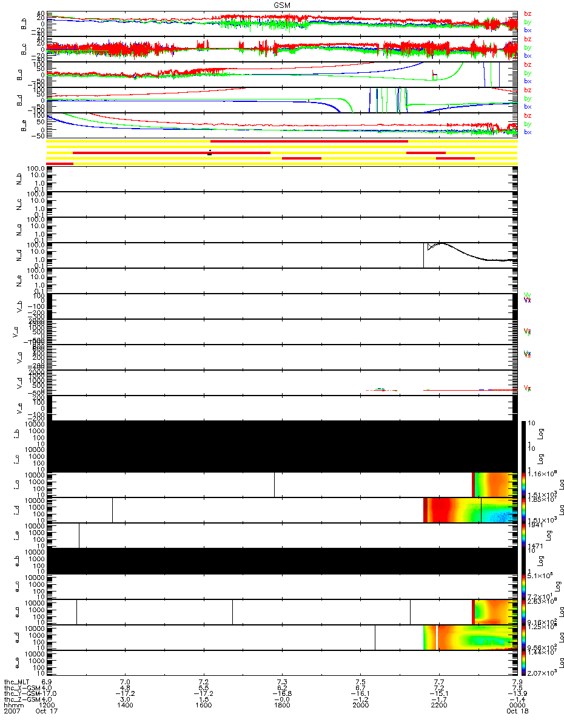
Task: Click the thc_X-GSM row label
Action: click(x=22, y=689)
